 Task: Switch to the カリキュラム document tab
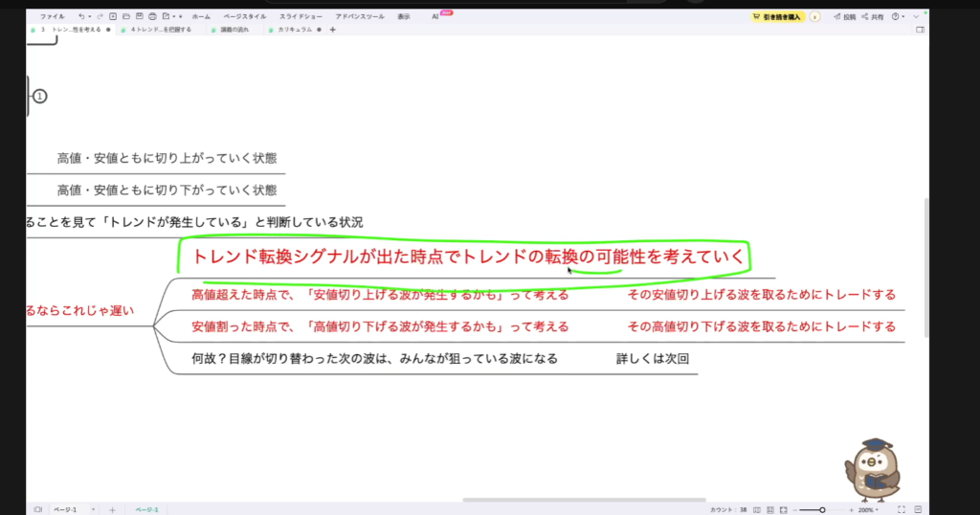click(x=294, y=30)
